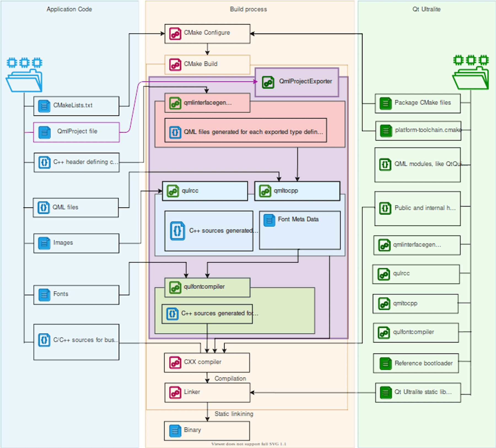Click the Reference bootloader document icon
The height and width of the screenshot is (448, 496).
click(386, 364)
